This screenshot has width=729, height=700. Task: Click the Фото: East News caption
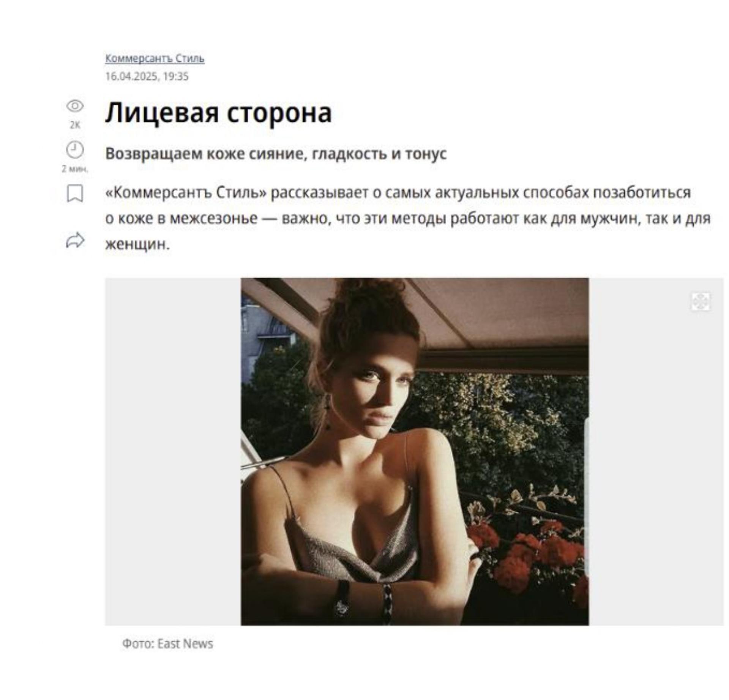(167, 644)
